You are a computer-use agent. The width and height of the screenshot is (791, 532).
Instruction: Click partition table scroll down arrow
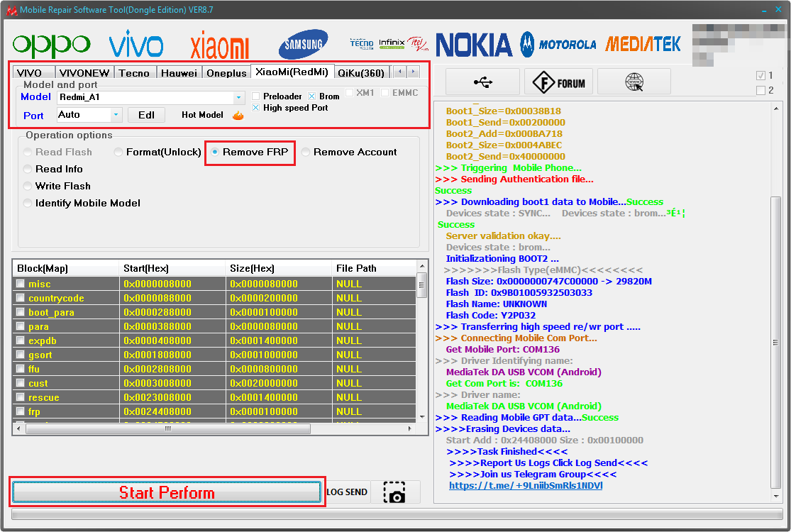pos(422,418)
